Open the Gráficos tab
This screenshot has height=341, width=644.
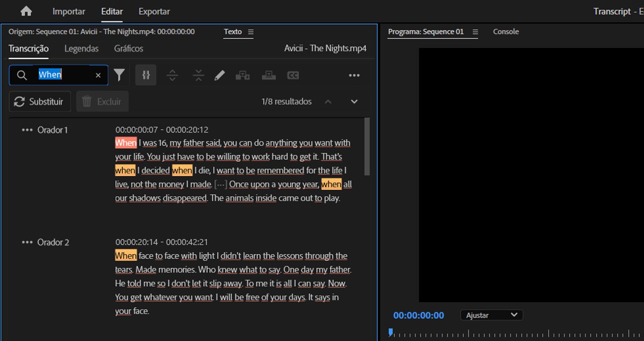pyautogui.click(x=128, y=49)
